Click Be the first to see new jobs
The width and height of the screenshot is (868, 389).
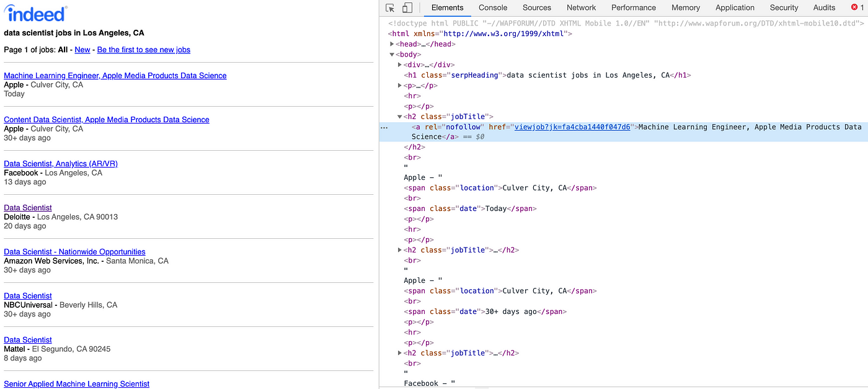144,50
